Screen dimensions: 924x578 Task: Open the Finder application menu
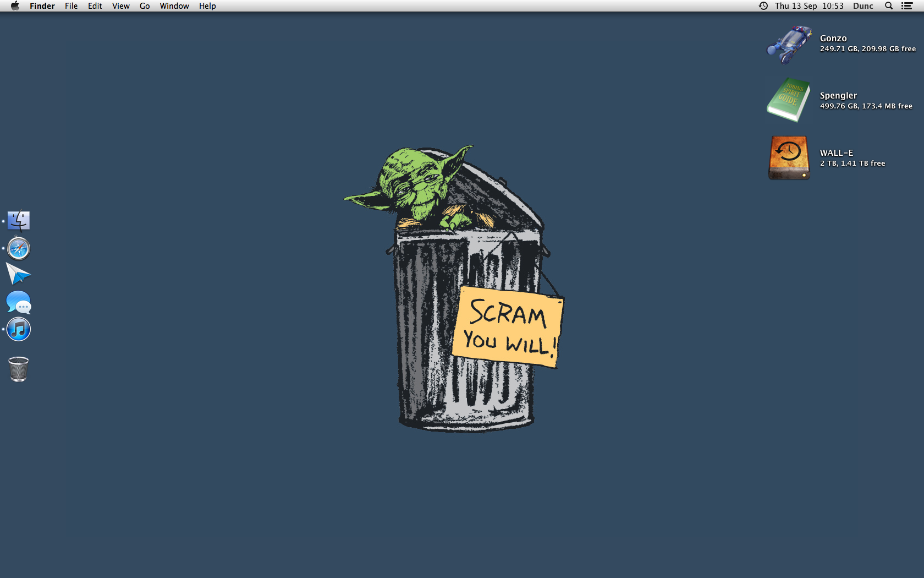point(42,6)
